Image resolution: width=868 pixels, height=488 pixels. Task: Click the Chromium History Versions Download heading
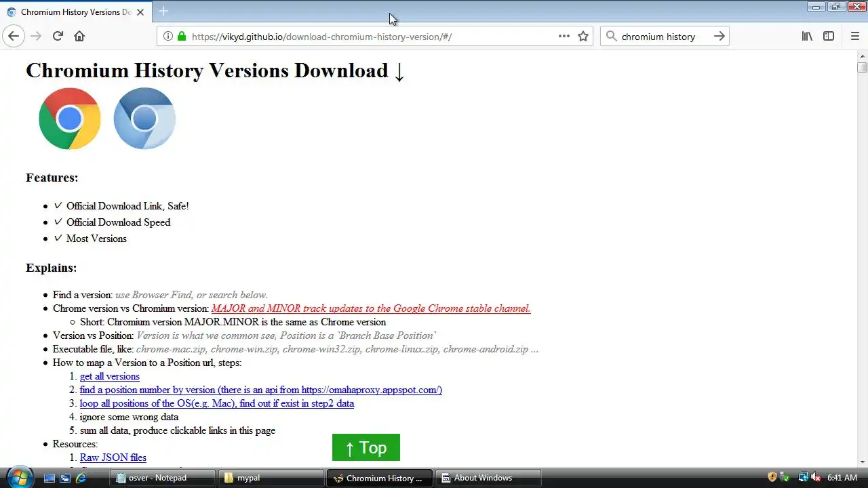[x=215, y=70]
